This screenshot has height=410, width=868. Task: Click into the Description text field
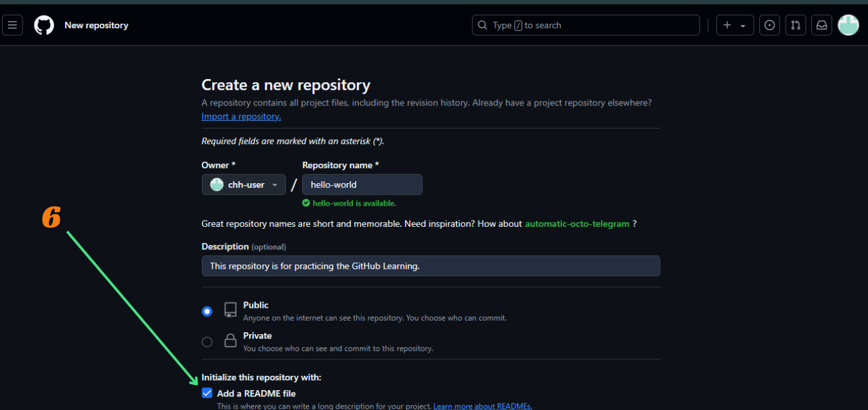coord(430,266)
